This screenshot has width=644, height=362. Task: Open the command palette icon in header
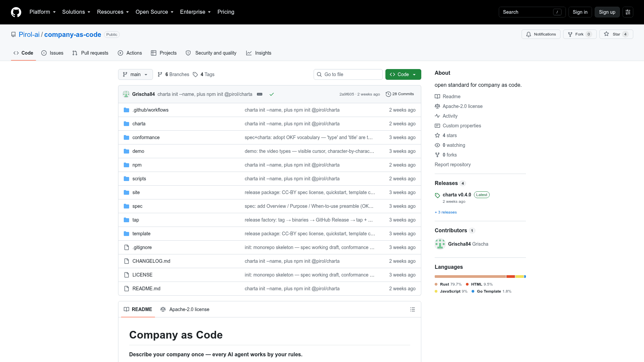(628, 12)
